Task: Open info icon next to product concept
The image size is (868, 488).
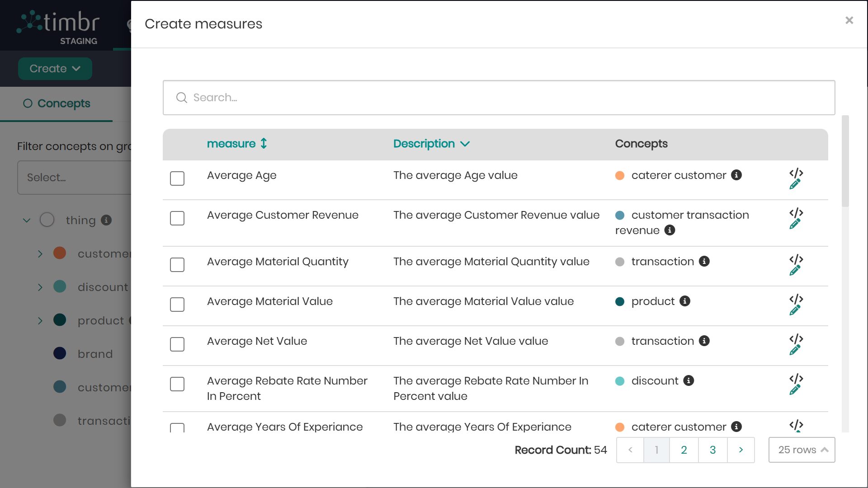Action: [x=685, y=301]
